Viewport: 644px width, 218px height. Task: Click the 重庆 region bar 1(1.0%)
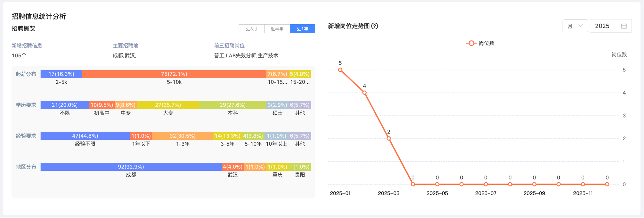277,167
